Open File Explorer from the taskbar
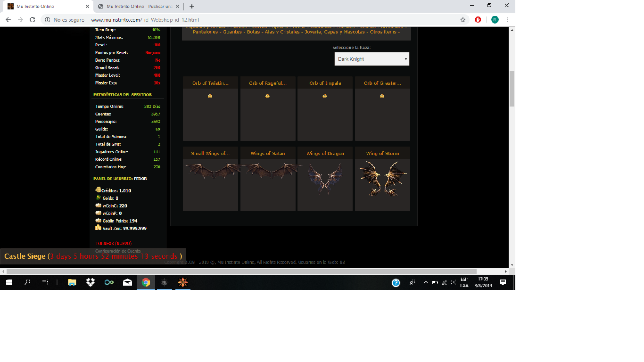644x362 pixels. 72,282
